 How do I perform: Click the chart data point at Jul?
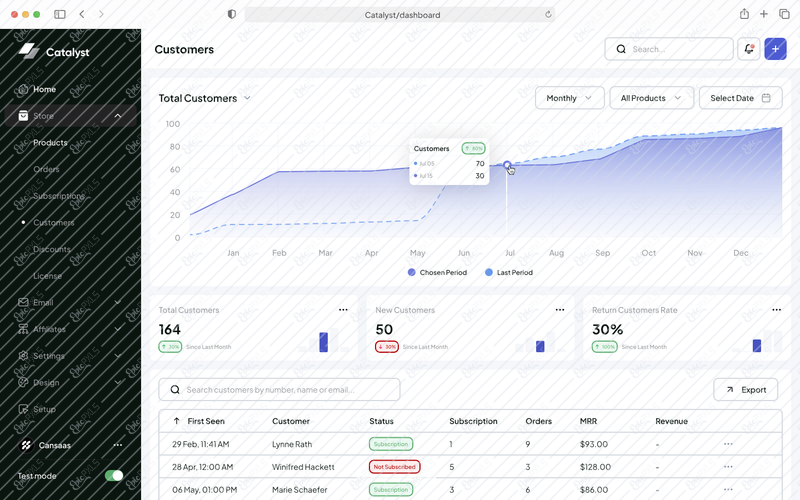(507, 165)
